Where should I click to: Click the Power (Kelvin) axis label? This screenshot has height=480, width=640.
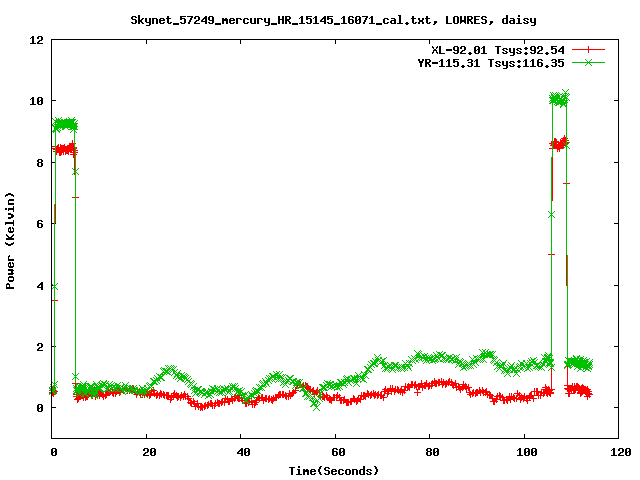tap(10, 240)
